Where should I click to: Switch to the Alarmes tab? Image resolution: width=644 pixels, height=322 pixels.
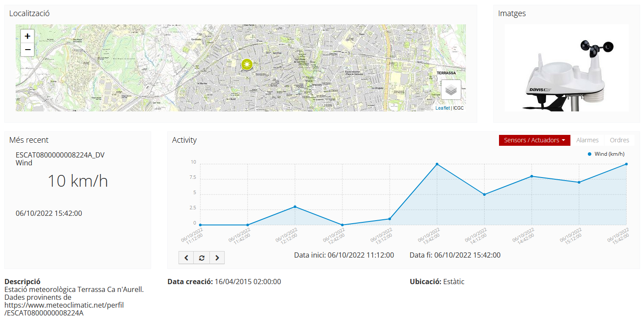click(587, 140)
